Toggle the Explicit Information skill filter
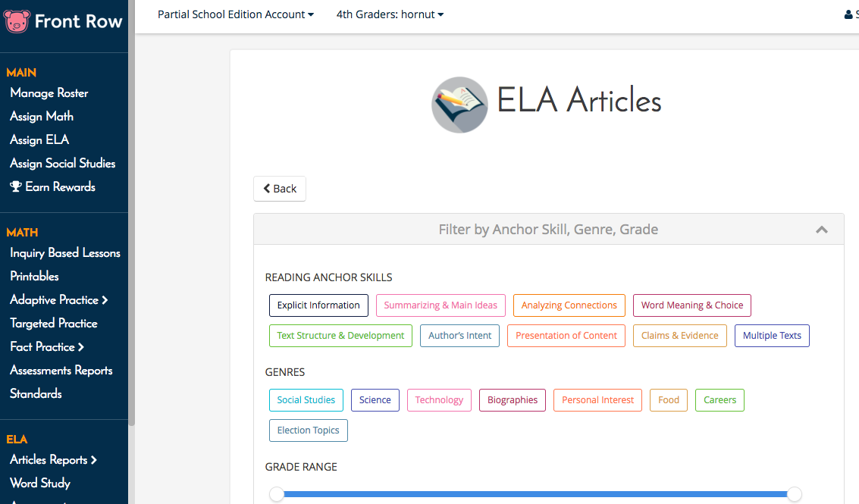Image resolution: width=859 pixels, height=504 pixels. 318,305
